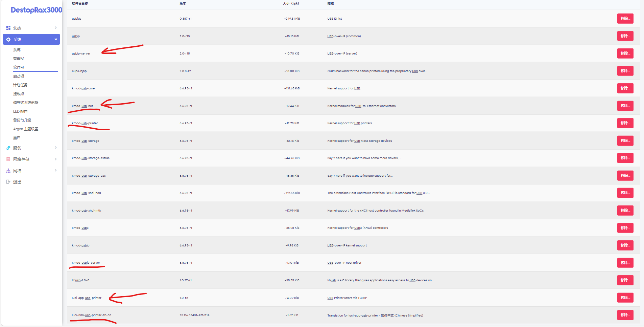644x327 pixels.
Task: Remove the cups-bjnp package
Action: [x=625, y=71]
